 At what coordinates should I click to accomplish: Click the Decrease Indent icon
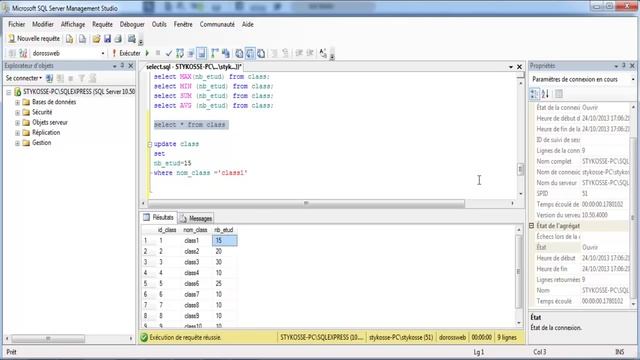click(x=299, y=53)
